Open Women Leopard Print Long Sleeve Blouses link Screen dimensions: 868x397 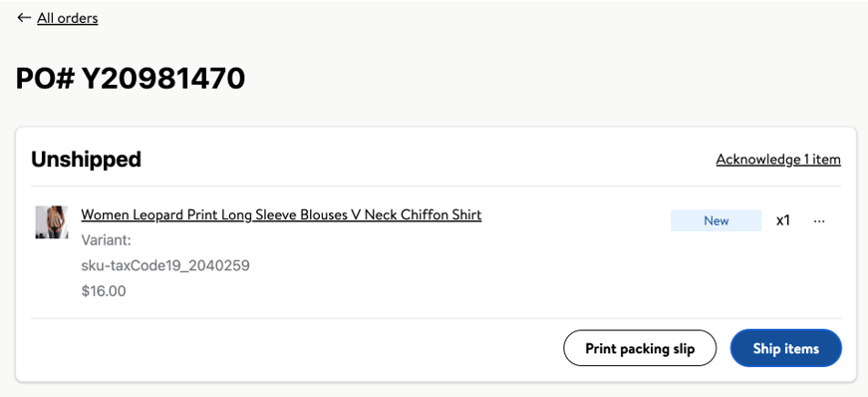point(281,214)
